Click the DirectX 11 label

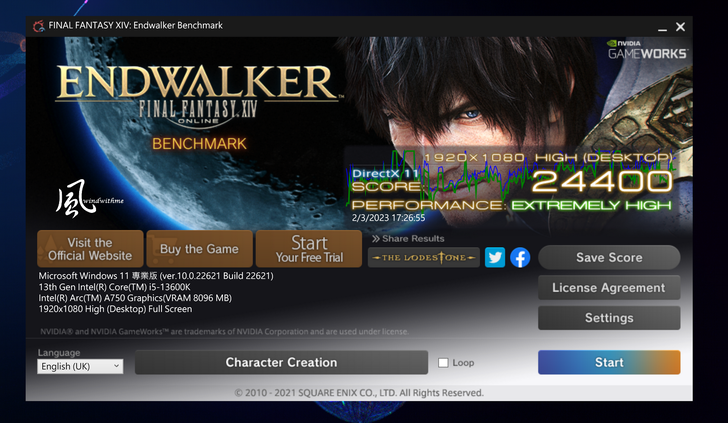(385, 174)
